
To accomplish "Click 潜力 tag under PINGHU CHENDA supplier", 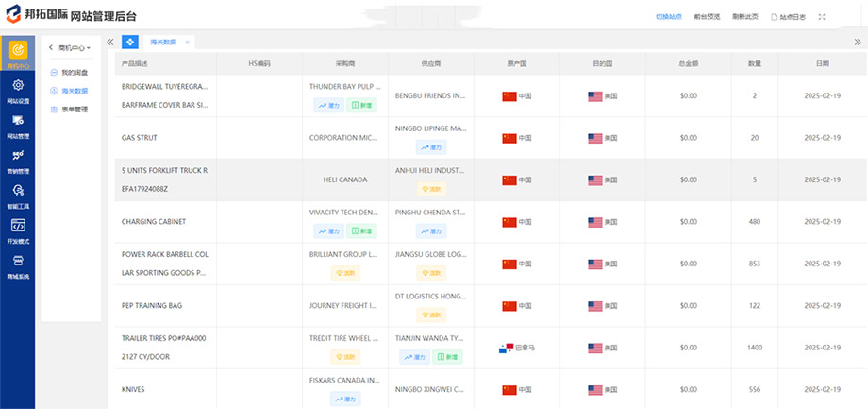I will pyautogui.click(x=431, y=231).
